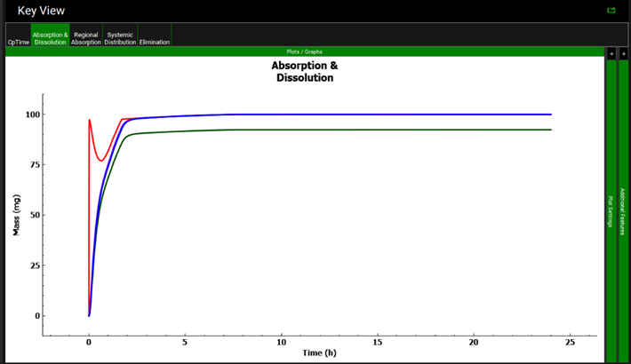Select the Mass (mg) y-axis label
This screenshot has width=631, height=364.
tap(17, 214)
